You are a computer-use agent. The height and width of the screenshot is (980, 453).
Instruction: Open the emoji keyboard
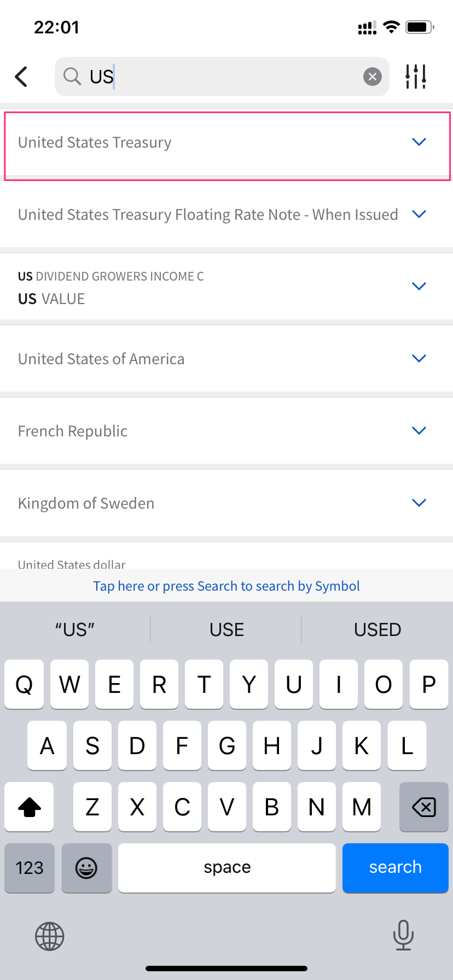[86, 868]
